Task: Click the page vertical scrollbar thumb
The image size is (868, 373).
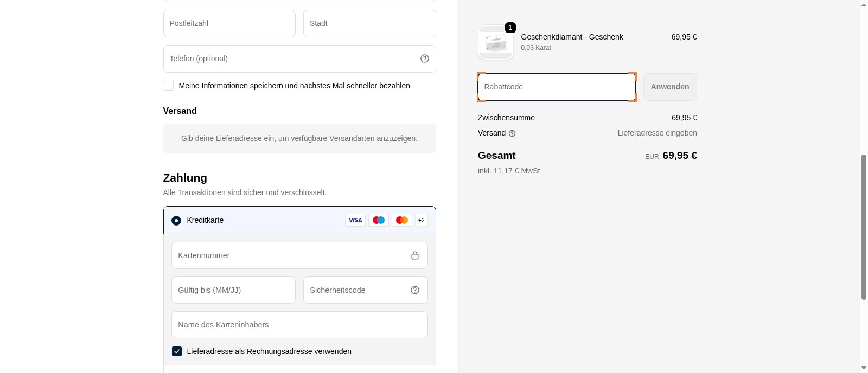Action: pyautogui.click(x=864, y=227)
